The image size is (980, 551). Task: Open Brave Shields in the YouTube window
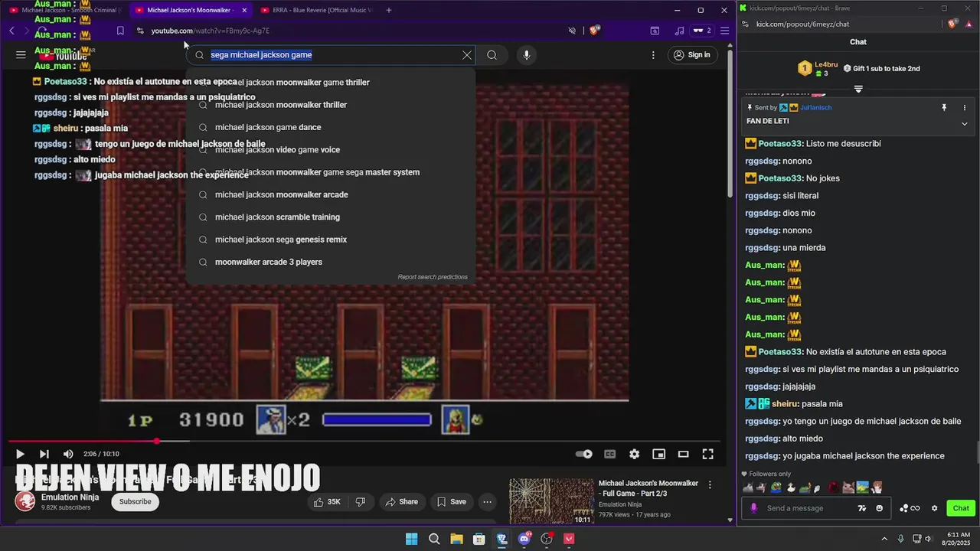pyautogui.click(x=595, y=31)
